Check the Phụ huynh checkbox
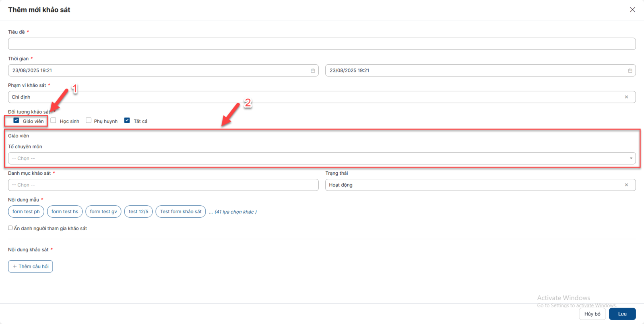Screen dimensions: 644x324 tap(89, 120)
